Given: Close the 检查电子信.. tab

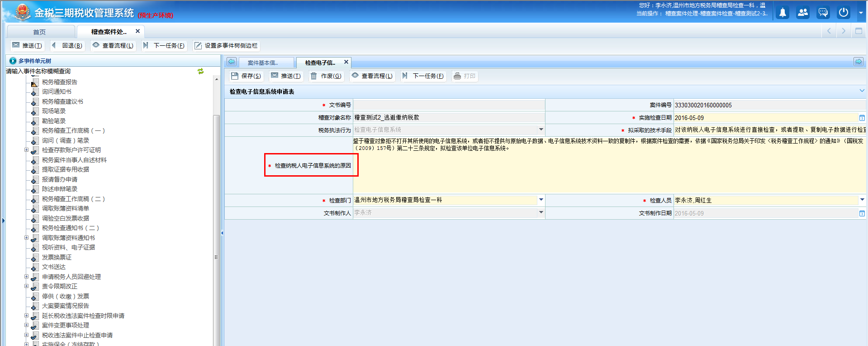Looking at the screenshot, I should tap(346, 62).
